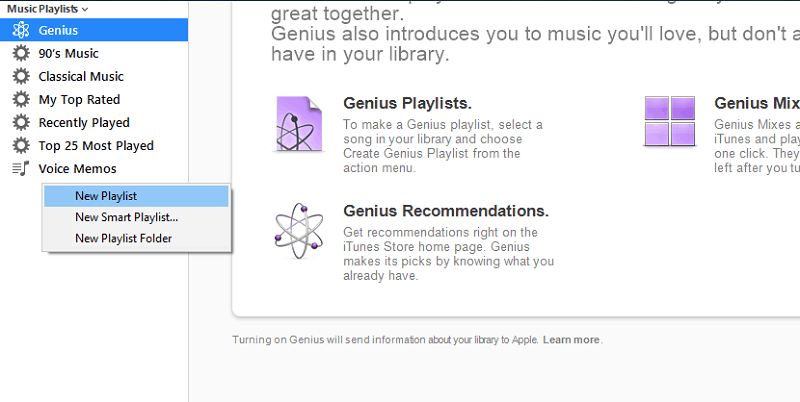
Task: Select New Smart Playlist... menu entry
Action: 126,217
